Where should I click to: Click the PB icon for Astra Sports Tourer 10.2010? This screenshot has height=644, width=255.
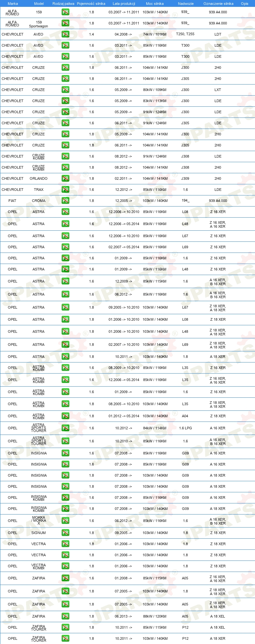65,441
